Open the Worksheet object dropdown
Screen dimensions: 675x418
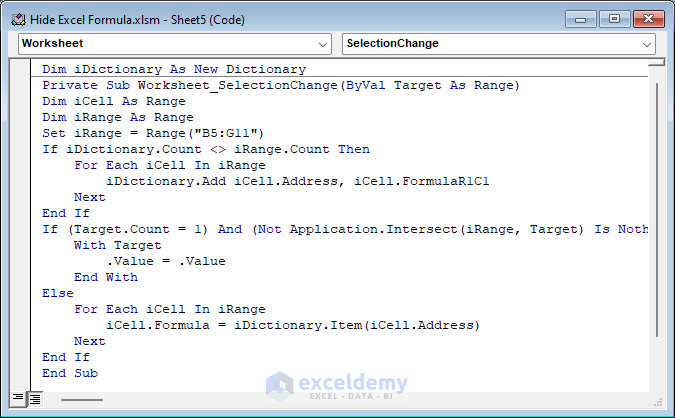pyautogui.click(x=322, y=44)
